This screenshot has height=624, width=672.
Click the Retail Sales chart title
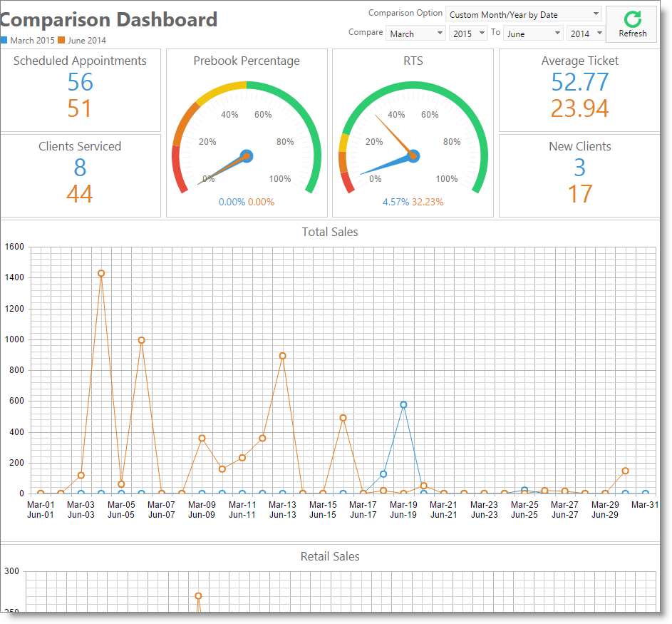tap(330, 557)
